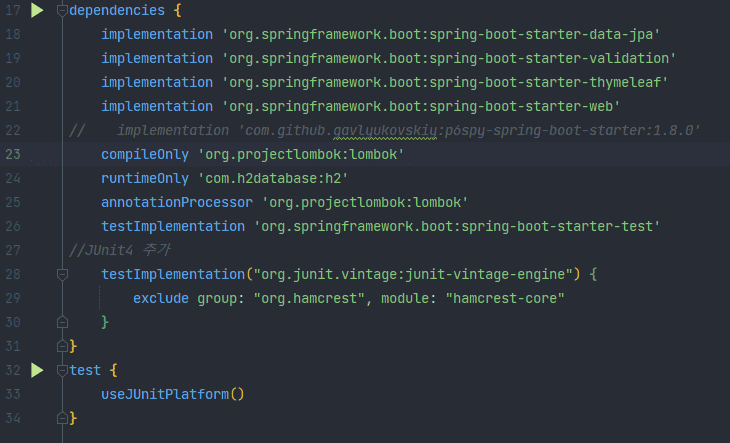Run the test task with green arrow
The width and height of the screenshot is (730, 443).
pyautogui.click(x=37, y=370)
